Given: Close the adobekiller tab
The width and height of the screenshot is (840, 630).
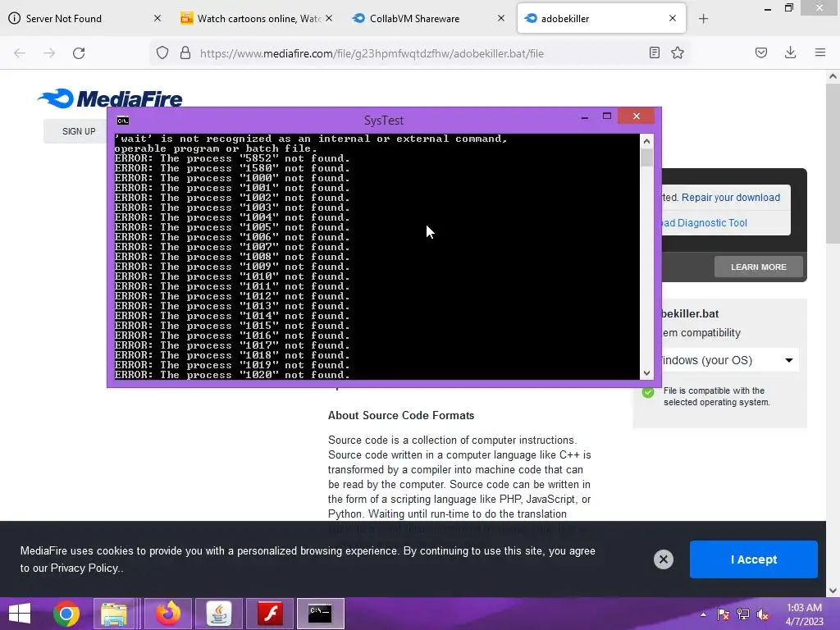Looking at the screenshot, I should click(673, 18).
